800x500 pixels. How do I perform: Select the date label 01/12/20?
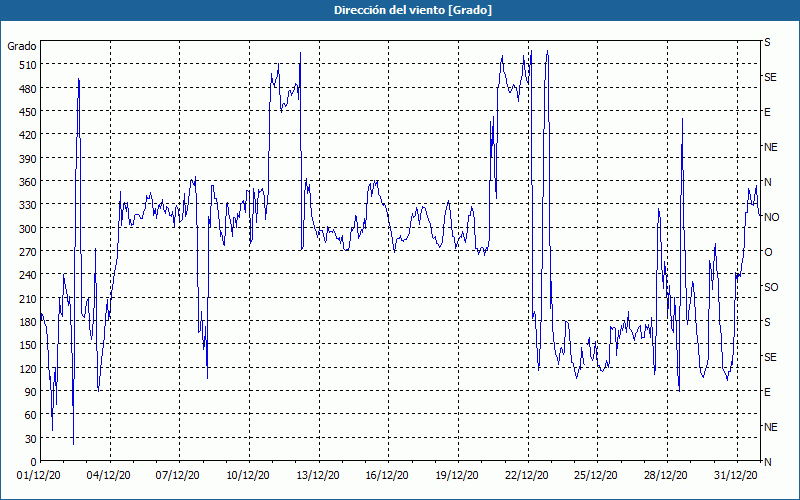(39, 476)
